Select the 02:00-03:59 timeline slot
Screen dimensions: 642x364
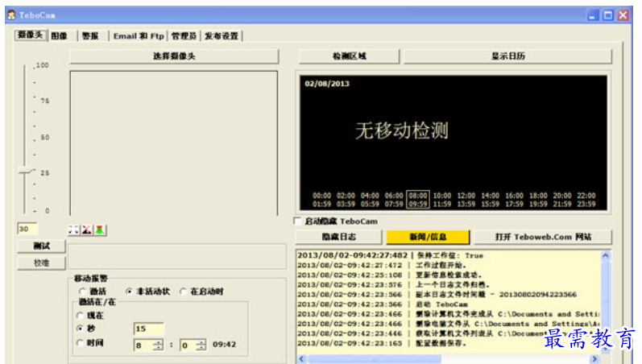[x=346, y=200]
